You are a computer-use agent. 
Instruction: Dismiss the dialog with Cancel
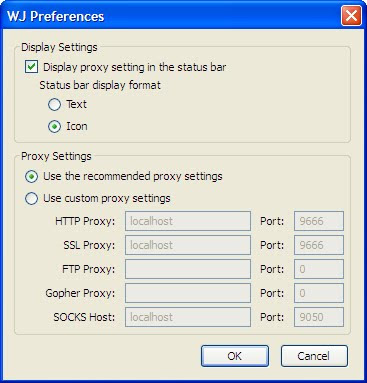314,356
